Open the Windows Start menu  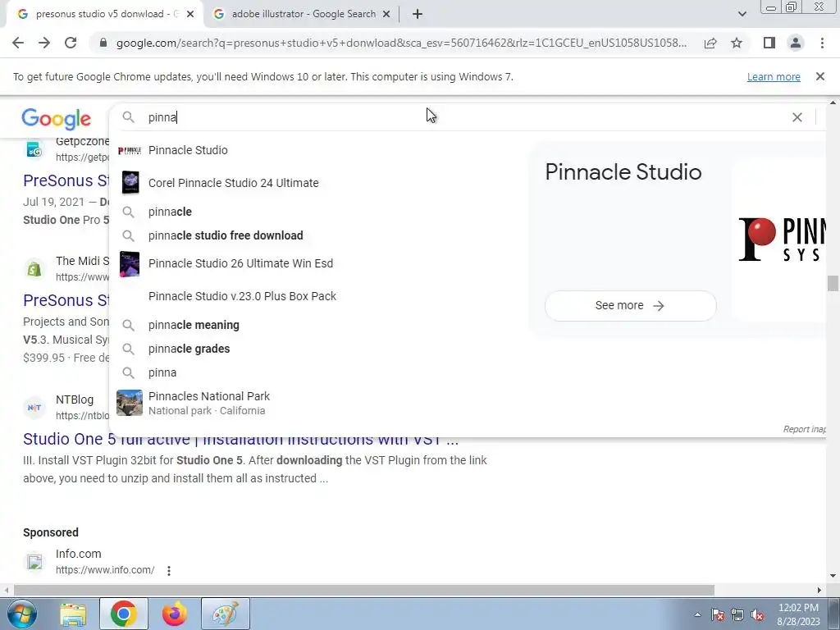coord(21,614)
